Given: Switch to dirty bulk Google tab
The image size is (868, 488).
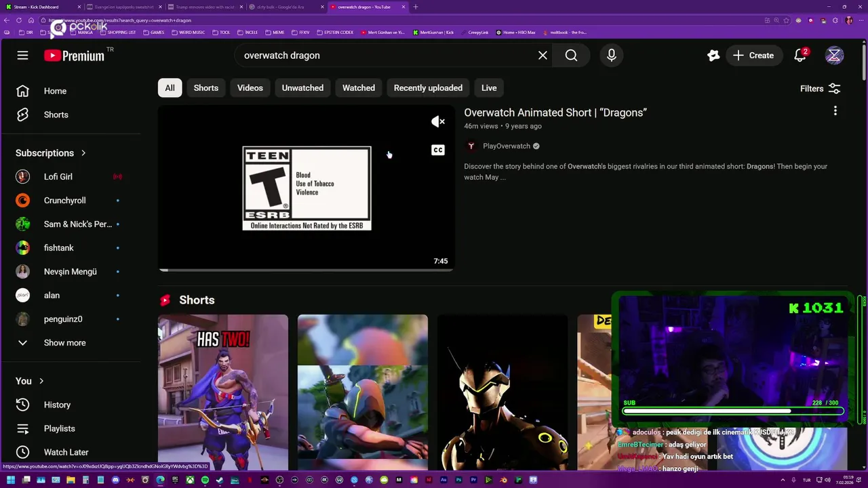Looking at the screenshot, I should 287,7.
